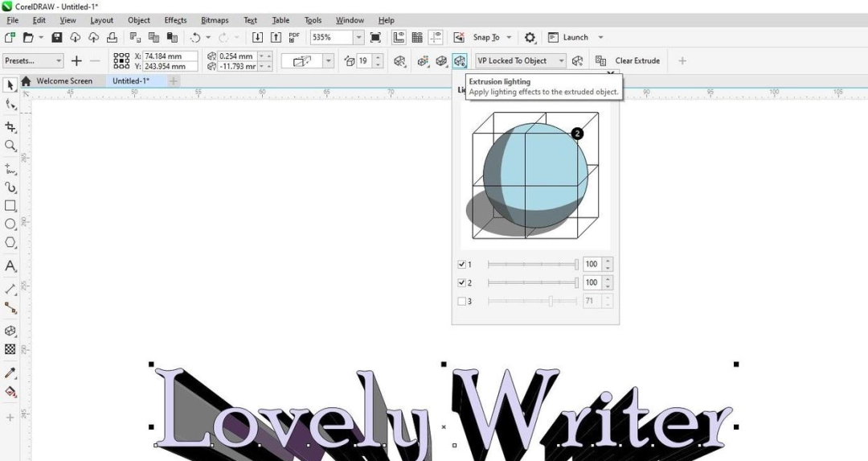Open the Effects menu
This screenshot has height=461, width=868.
pyautogui.click(x=175, y=20)
